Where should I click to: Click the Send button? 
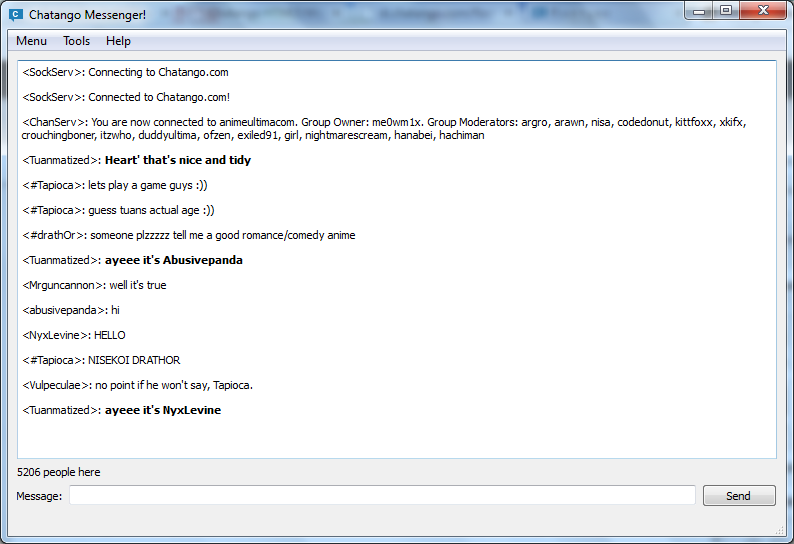point(739,495)
